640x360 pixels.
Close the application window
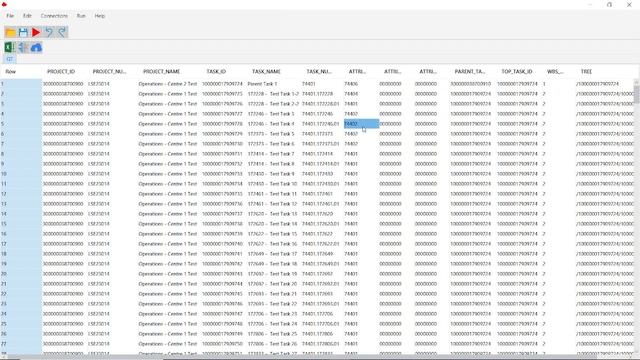[x=629, y=4]
